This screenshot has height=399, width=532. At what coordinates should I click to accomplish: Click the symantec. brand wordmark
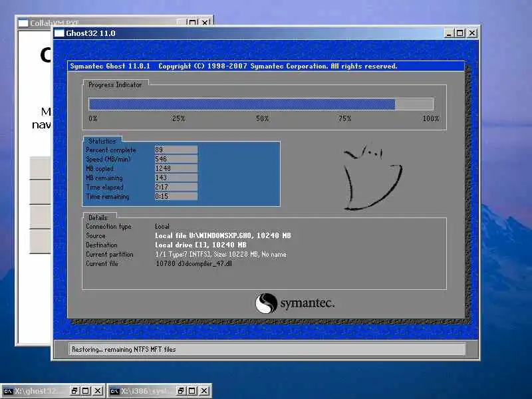tap(307, 303)
